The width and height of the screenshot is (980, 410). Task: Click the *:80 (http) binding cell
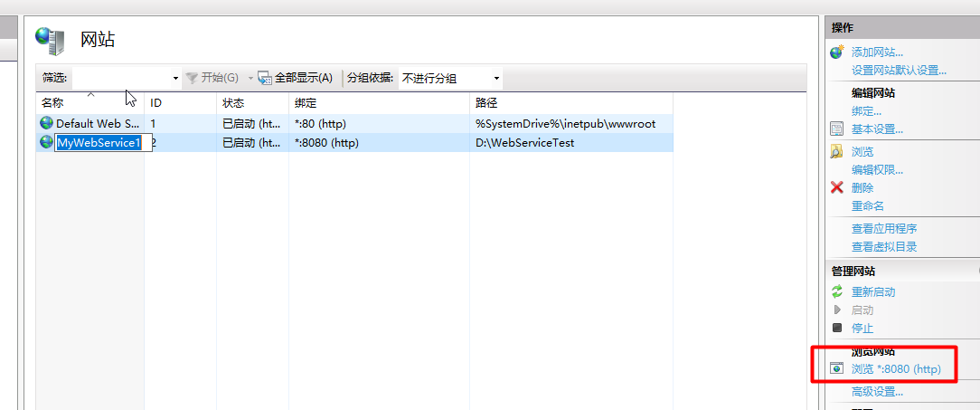pos(320,124)
